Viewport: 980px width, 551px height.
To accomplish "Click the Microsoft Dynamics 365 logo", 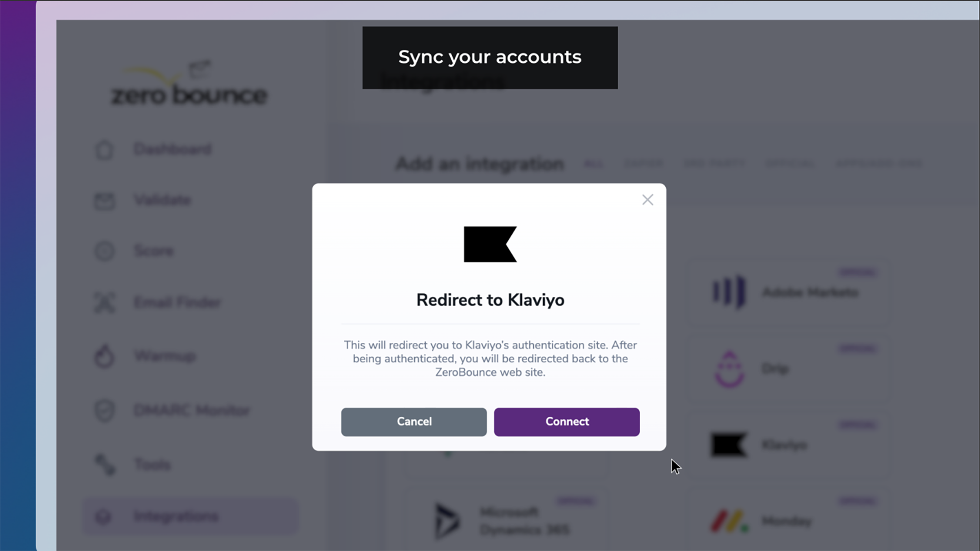I will (x=447, y=521).
